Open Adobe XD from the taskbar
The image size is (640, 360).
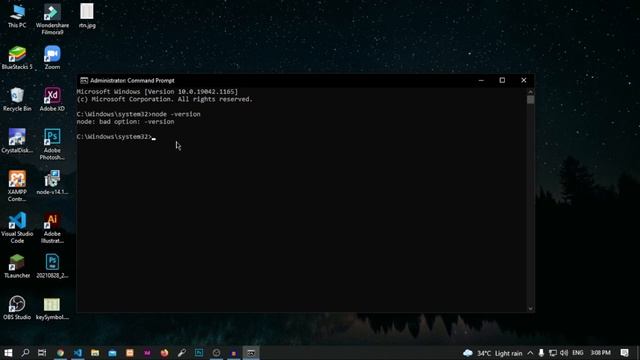click(147, 353)
